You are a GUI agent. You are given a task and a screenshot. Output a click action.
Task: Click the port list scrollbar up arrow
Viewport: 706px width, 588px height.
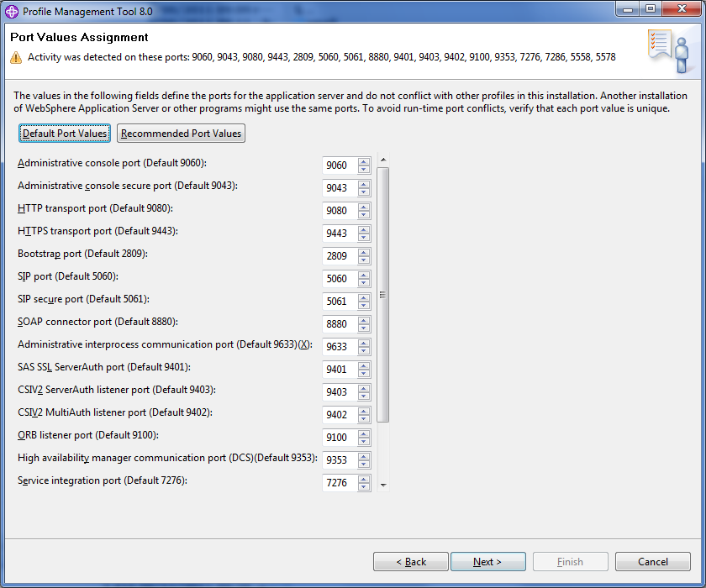pos(383,160)
